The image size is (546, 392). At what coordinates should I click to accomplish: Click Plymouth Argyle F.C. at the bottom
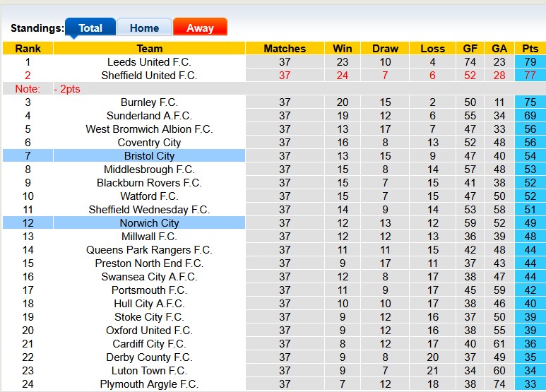coord(149,384)
